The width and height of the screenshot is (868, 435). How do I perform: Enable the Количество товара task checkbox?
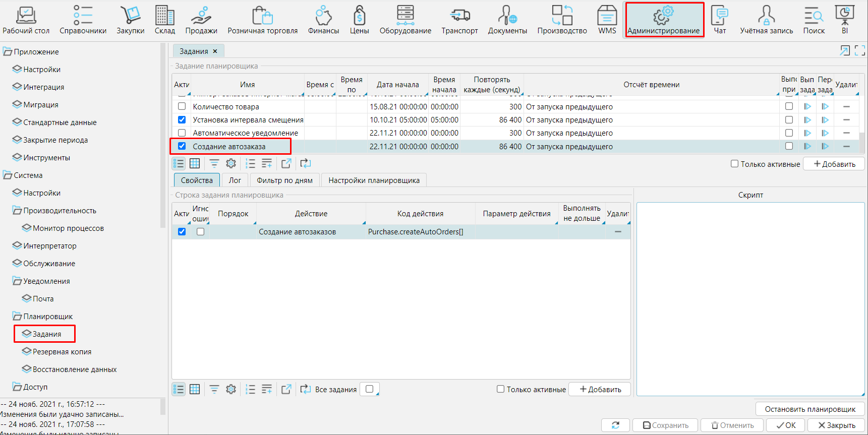182,106
